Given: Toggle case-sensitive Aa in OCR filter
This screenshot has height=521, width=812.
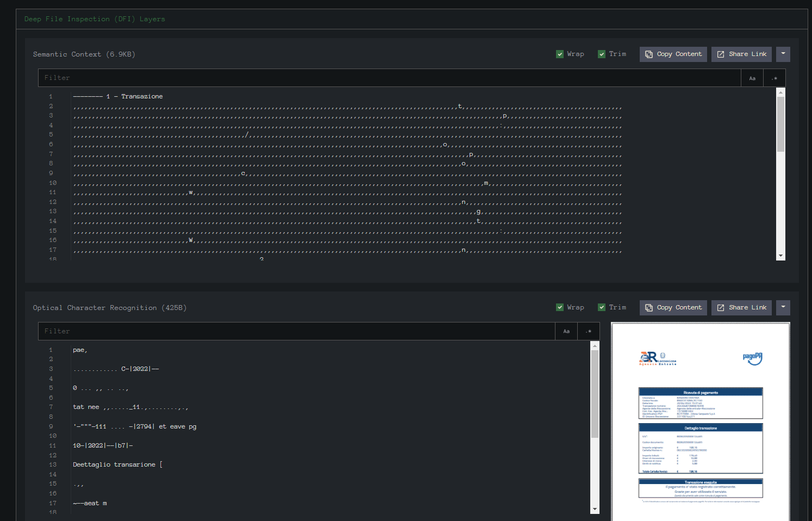Looking at the screenshot, I should 566,331.
